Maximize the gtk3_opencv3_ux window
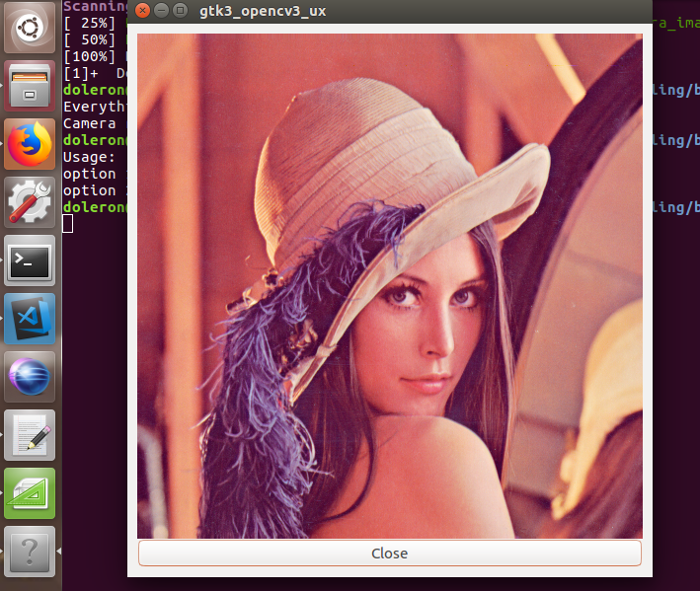 180,10
